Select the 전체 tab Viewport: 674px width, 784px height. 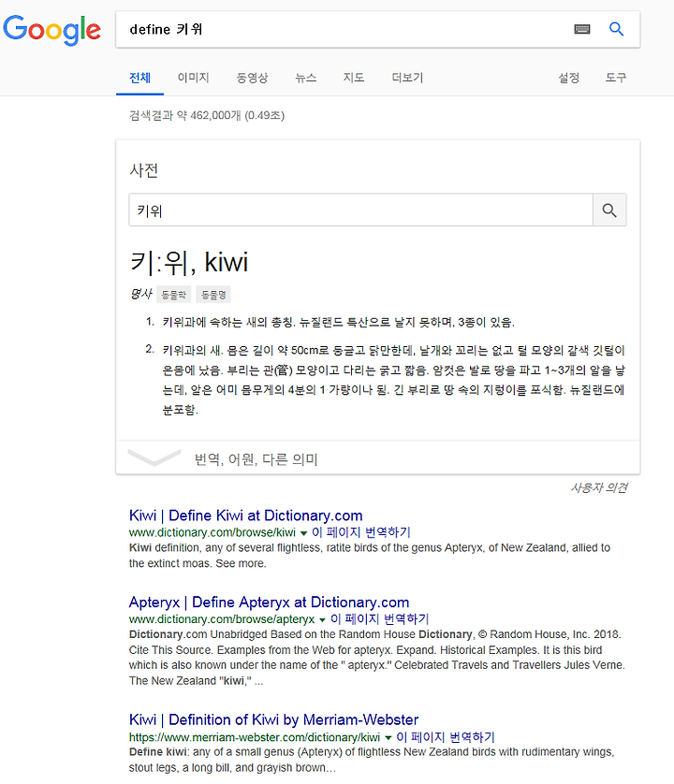[139, 78]
